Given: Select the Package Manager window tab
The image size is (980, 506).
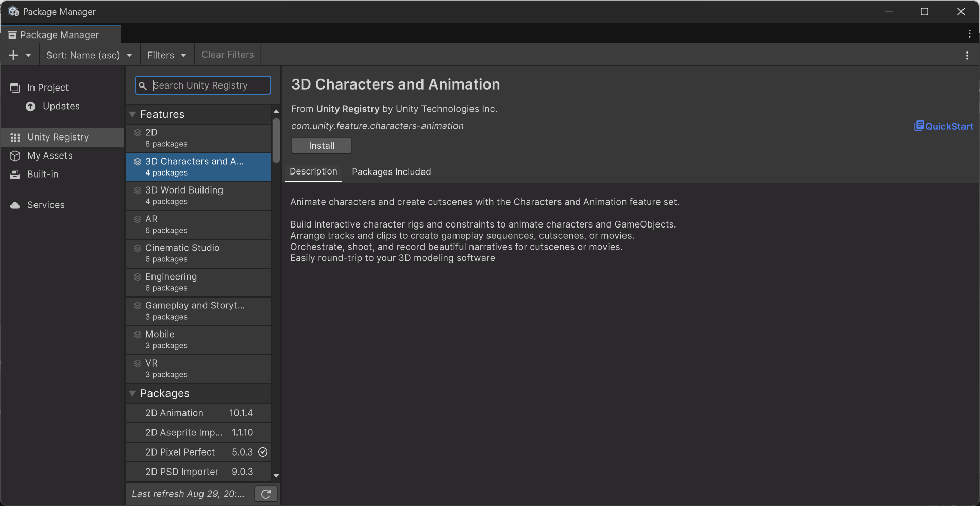Looking at the screenshot, I should [x=60, y=35].
